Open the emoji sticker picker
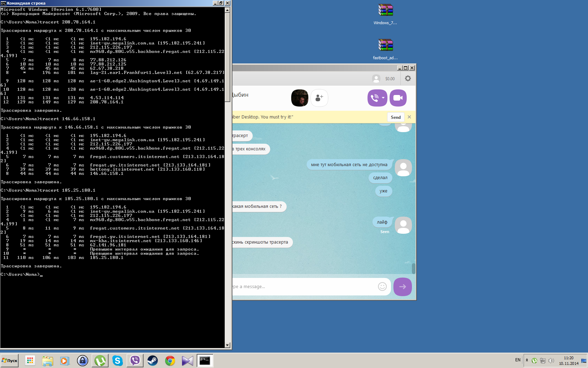This screenshot has height=368, width=588. coord(382,287)
